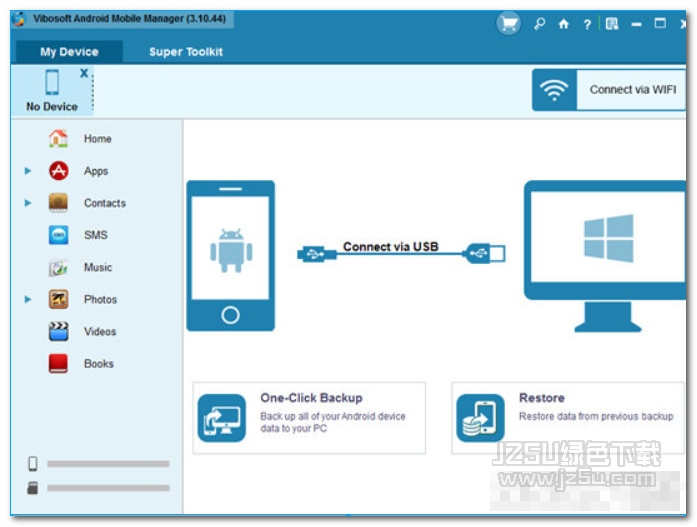The height and width of the screenshot is (527, 697).
Task: Open the Contacts sidebar entry
Action: tap(104, 203)
